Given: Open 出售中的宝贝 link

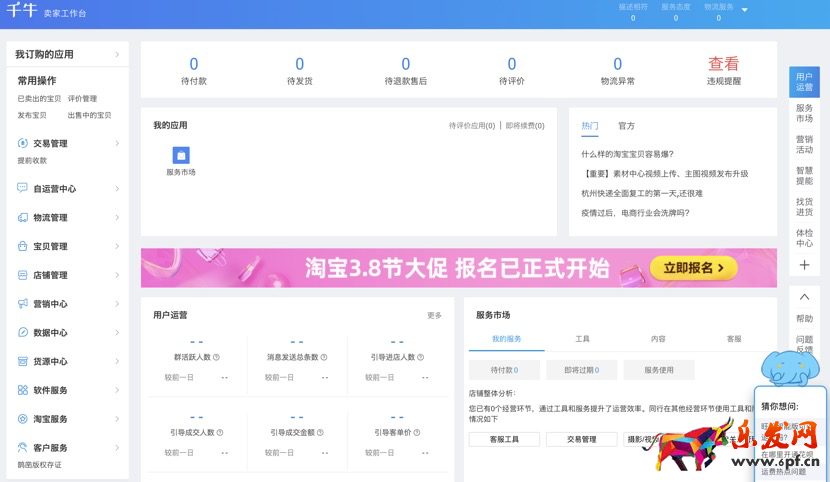Looking at the screenshot, I should tap(89, 115).
